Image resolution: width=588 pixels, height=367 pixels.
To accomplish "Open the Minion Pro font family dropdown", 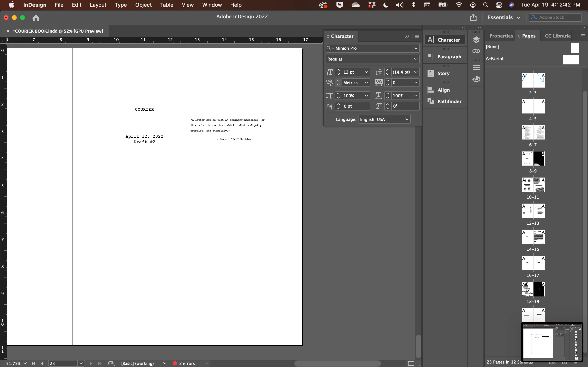I will [x=416, y=48].
